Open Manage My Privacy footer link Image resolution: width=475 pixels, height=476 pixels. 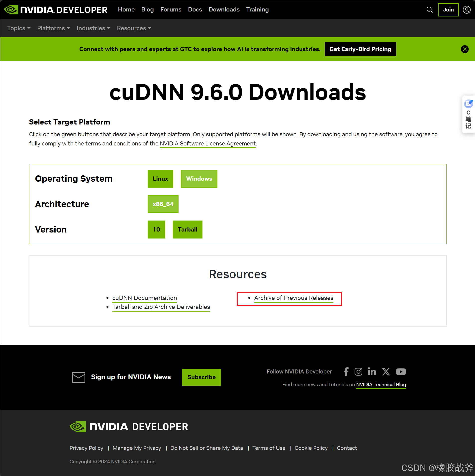[137, 448]
